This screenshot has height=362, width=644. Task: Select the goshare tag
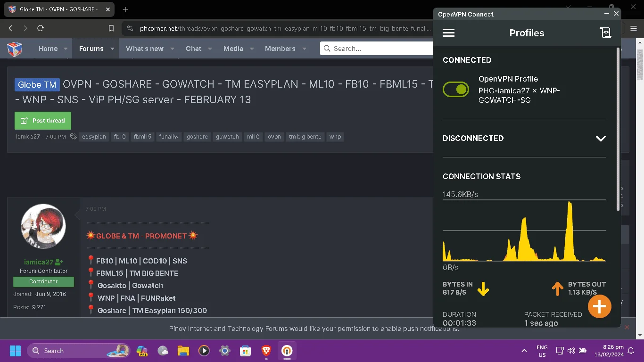197,137
